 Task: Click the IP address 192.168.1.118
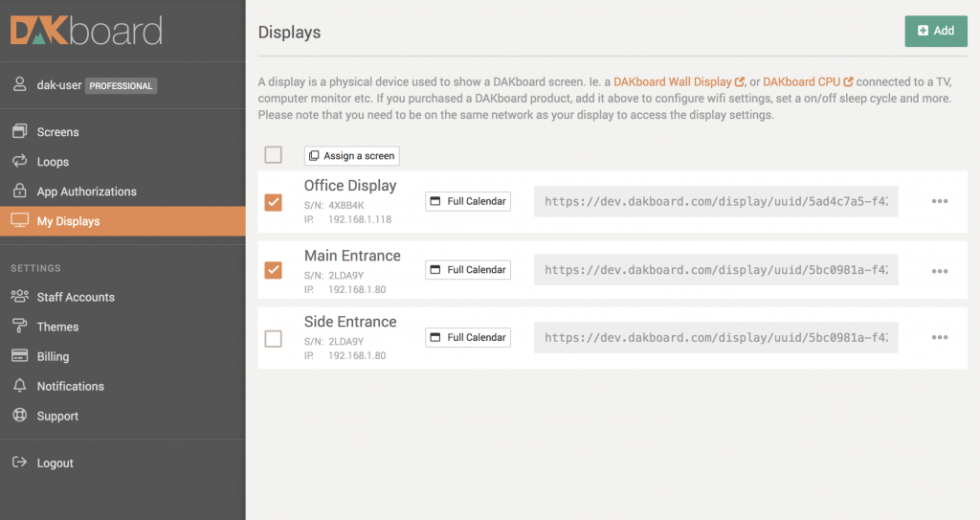point(360,219)
